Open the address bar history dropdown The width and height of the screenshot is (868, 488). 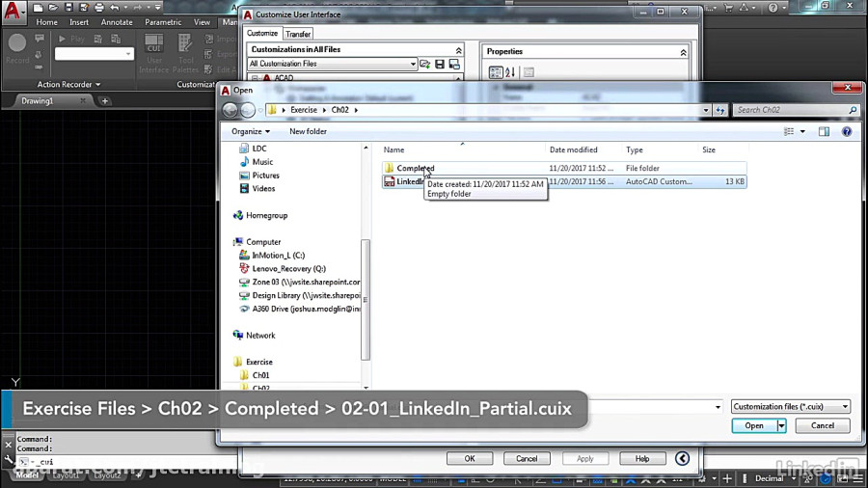click(x=705, y=110)
